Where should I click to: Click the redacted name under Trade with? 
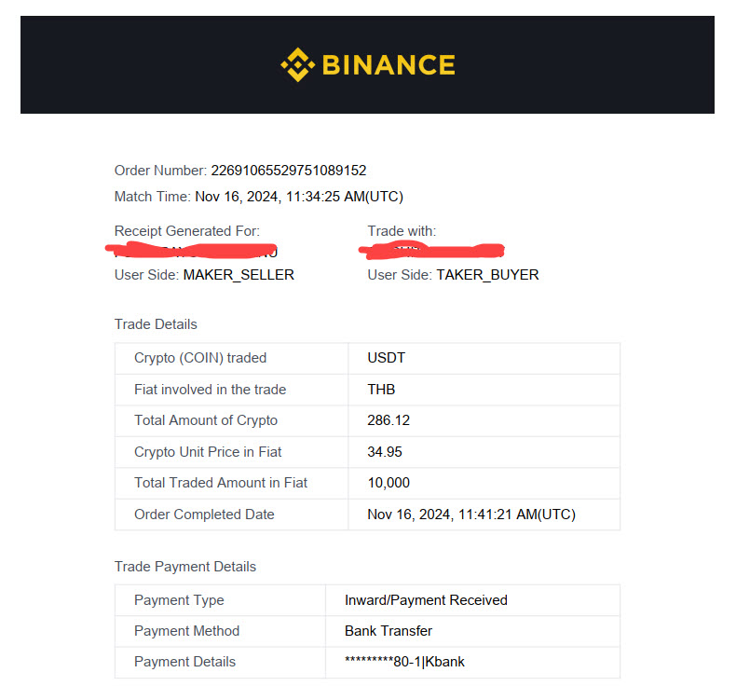coord(432,251)
